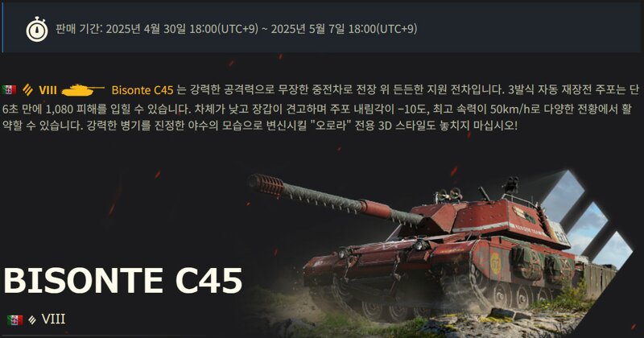Click the machine gun atop the turret
Screen dimensions: 644x338
point(510,185)
